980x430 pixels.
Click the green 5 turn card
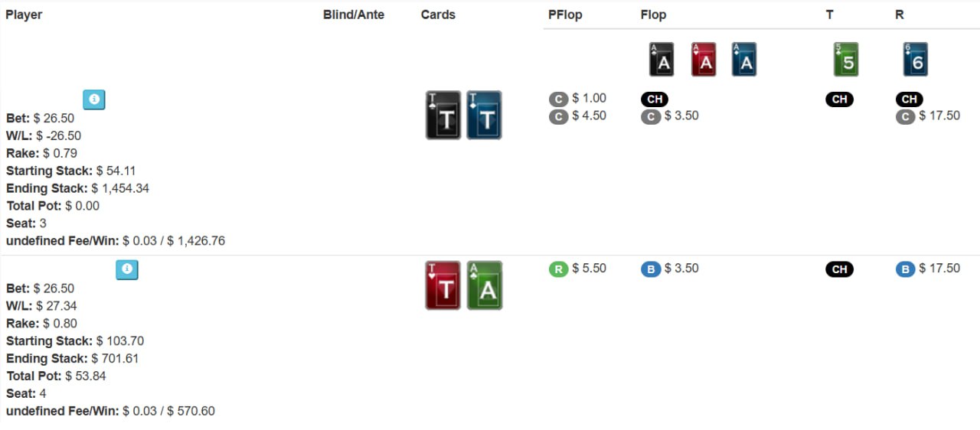coord(845,60)
